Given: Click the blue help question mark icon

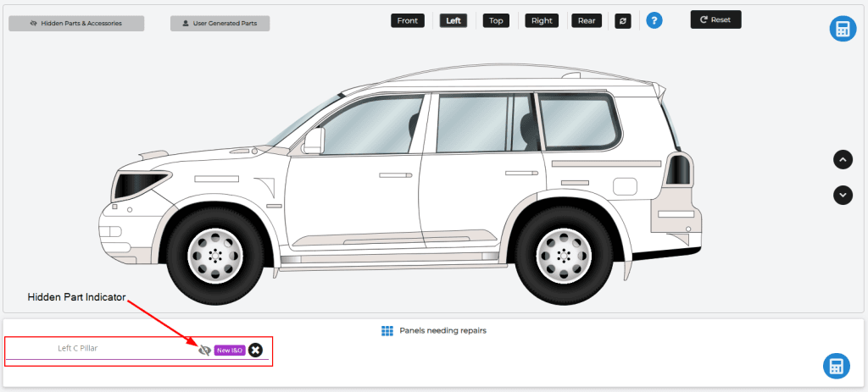Looking at the screenshot, I should point(654,20).
